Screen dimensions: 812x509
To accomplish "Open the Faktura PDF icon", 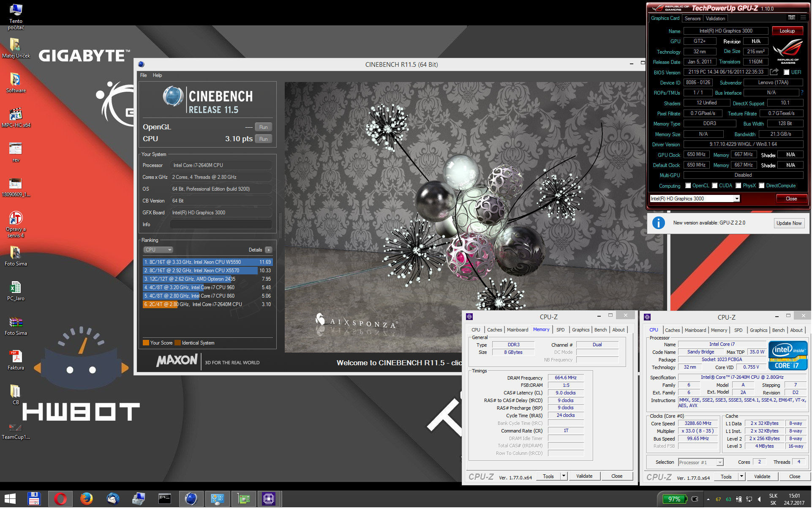I will pyautogui.click(x=16, y=360).
